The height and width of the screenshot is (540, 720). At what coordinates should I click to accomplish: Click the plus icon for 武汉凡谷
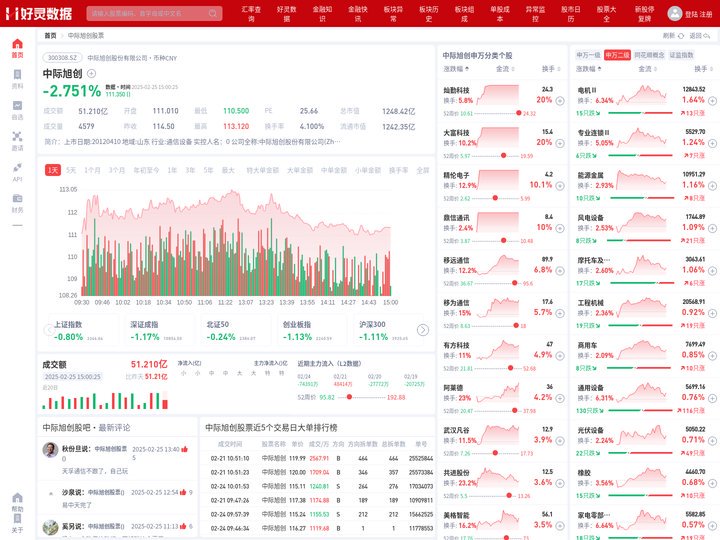click(x=560, y=441)
